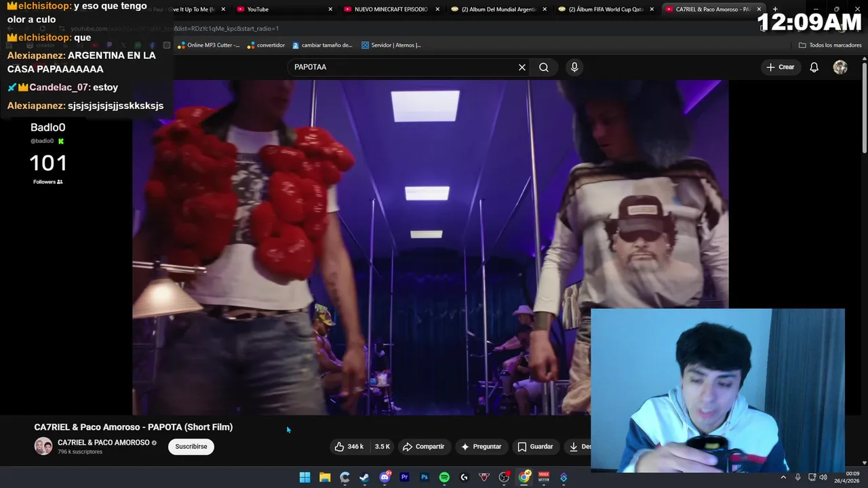Open Steam from the taskbar
This screenshot has width=868, height=488.
(364, 477)
